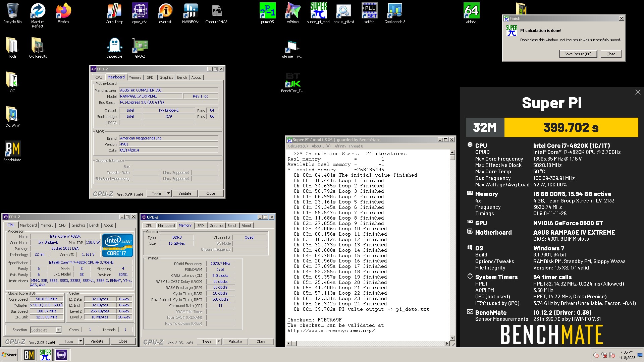Click scroll right arrow in Super PI window

tap(447, 344)
